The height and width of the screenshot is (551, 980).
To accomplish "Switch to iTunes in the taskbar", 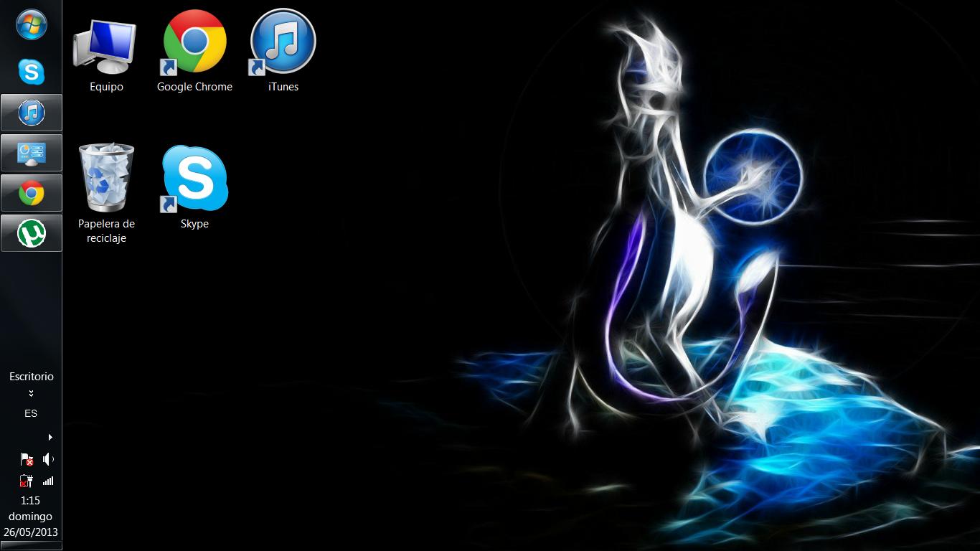I will click(31, 113).
